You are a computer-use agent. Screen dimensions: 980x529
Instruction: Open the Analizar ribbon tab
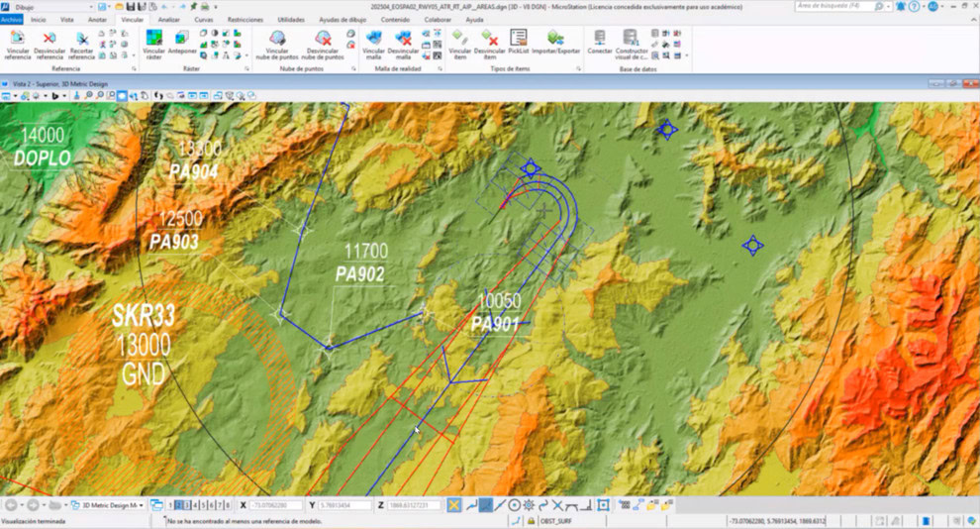(x=168, y=19)
